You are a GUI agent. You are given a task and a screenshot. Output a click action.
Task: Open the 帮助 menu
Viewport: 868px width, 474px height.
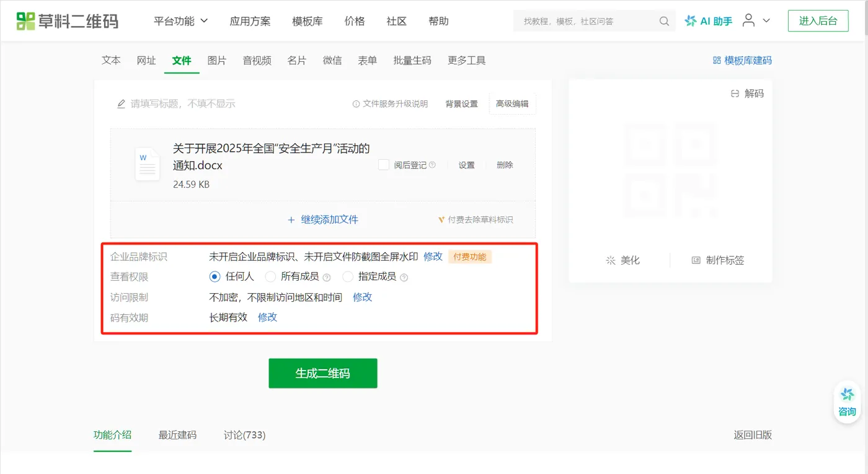[438, 21]
